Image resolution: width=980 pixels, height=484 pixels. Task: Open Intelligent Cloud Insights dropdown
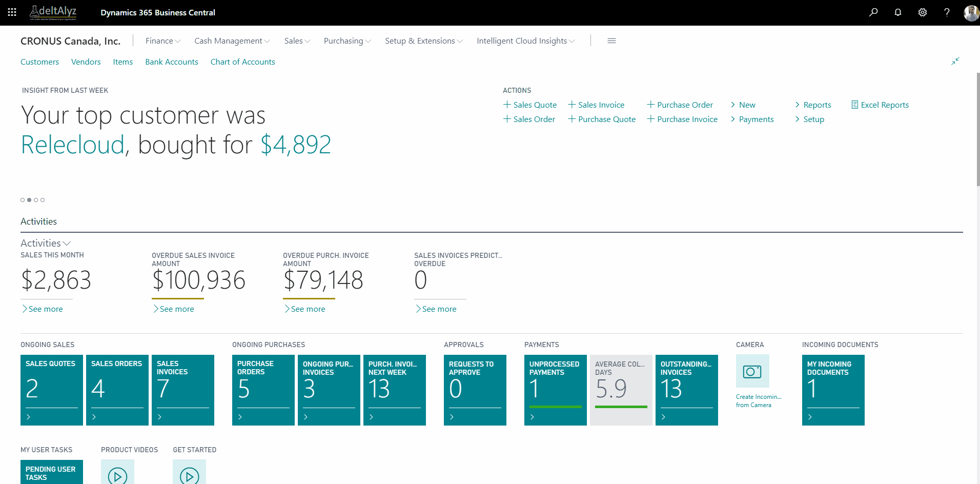coord(526,41)
